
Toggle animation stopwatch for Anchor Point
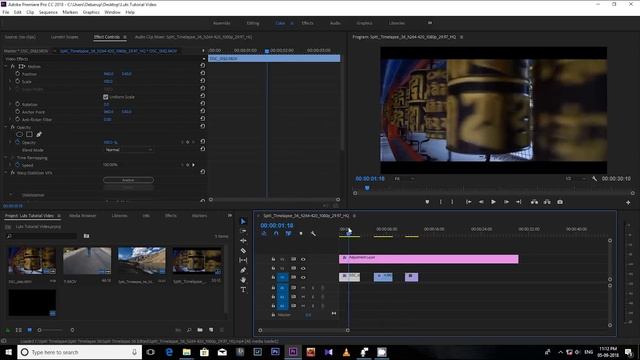click(x=18, y=111)
